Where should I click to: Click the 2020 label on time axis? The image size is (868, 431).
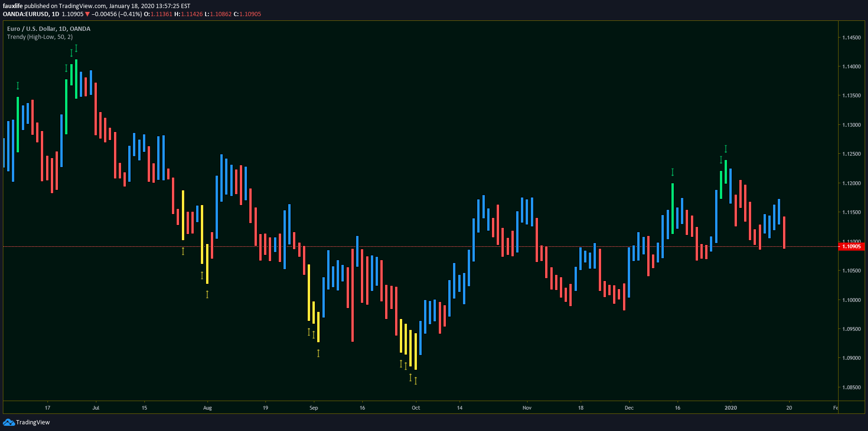731,408
